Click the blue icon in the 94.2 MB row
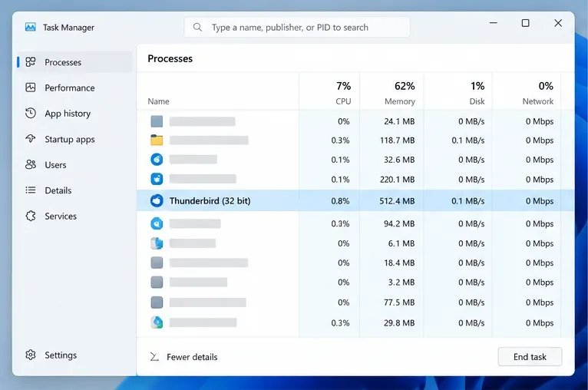 coord(157,223)
